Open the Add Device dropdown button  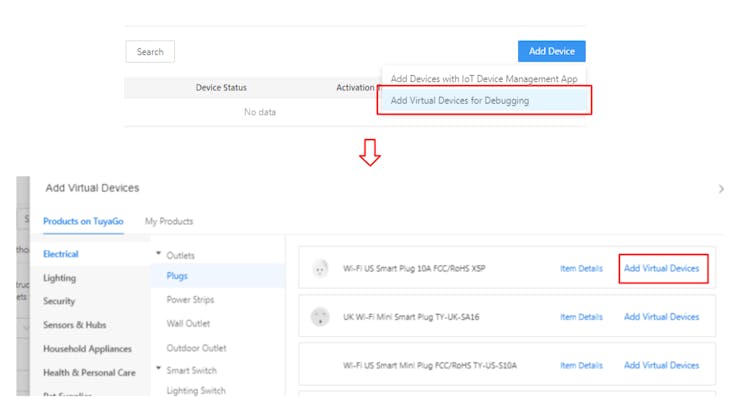(551, 51)
